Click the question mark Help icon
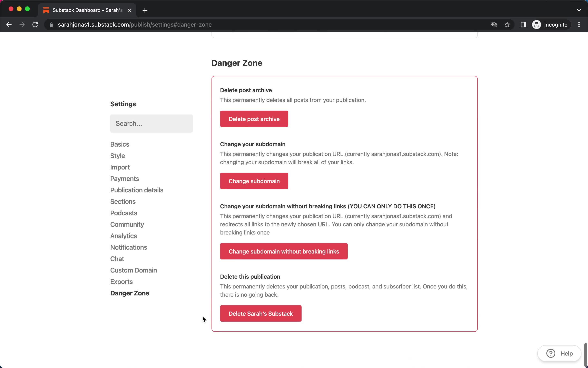The height and width of the screenshot is (368, 588). [x=551, y=353]
